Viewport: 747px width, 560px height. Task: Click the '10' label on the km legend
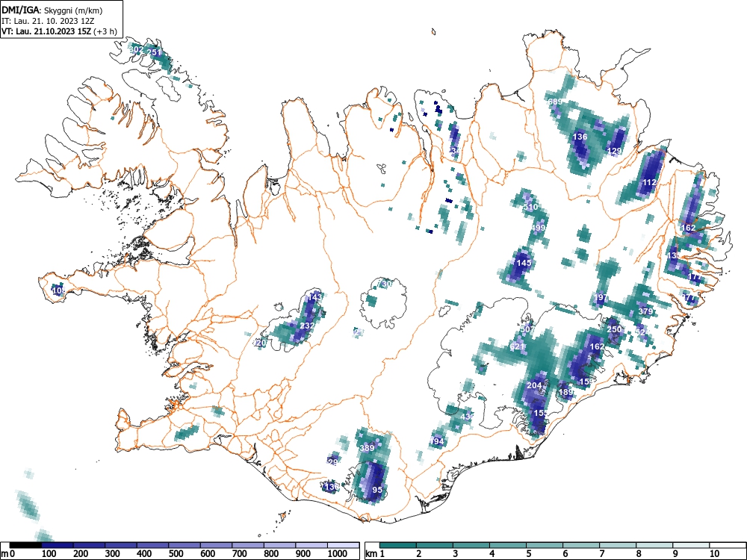coord(713,554)
